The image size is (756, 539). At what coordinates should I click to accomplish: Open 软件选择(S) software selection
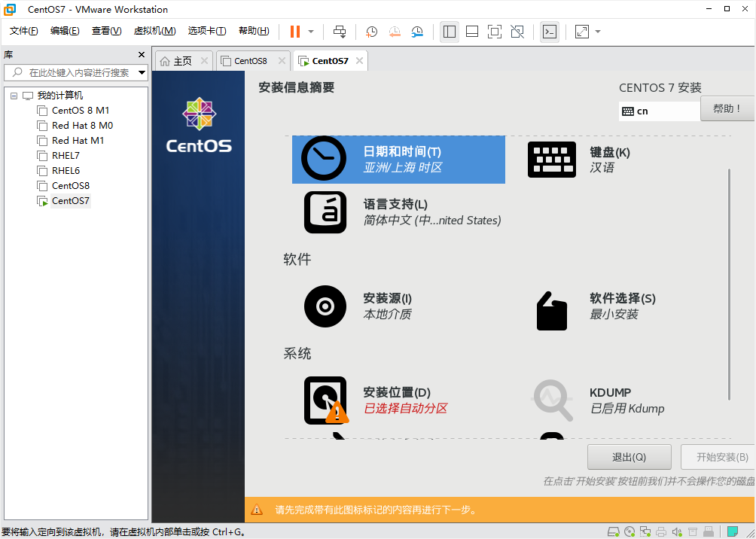596,309
